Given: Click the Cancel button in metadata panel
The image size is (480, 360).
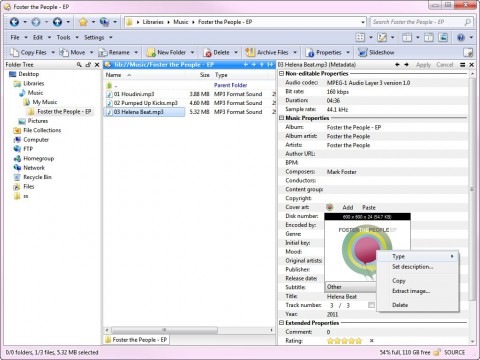Looking at the screenshot, I should tap(445, 65).
